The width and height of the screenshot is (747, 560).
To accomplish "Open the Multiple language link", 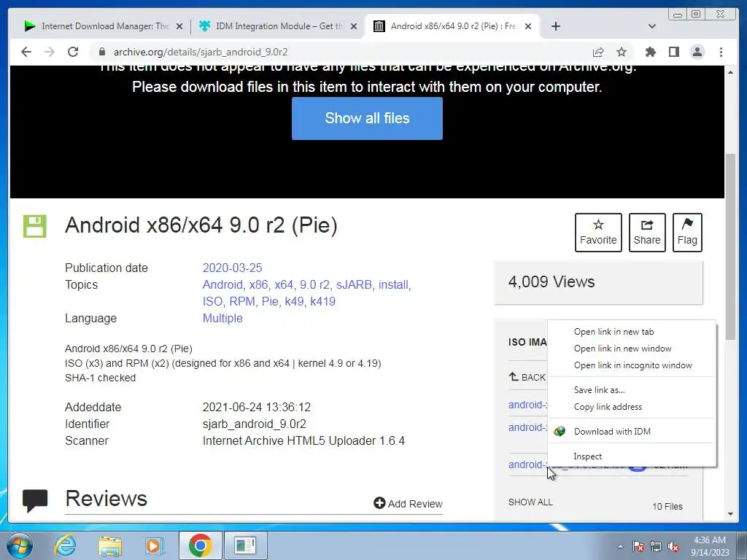I will [x=222, y=318].
